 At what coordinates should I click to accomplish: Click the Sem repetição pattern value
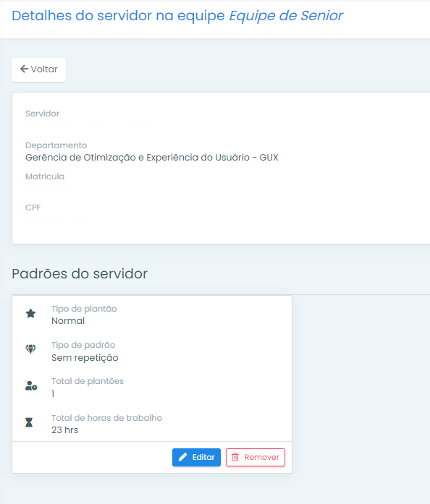pos(85,358)
